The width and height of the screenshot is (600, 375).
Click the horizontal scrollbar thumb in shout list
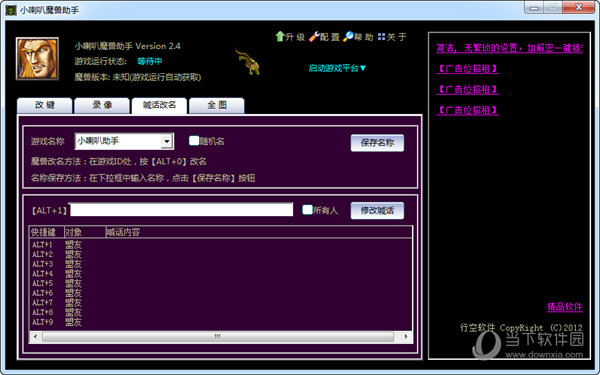[217, 337]
